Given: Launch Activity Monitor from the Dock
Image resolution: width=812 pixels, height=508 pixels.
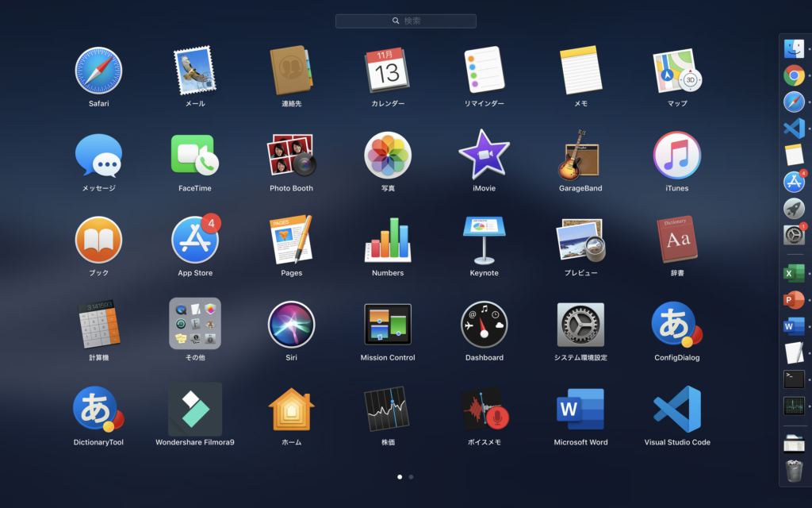Looking at the screenshot, I should pyautogui.click(x=794, y=406).
